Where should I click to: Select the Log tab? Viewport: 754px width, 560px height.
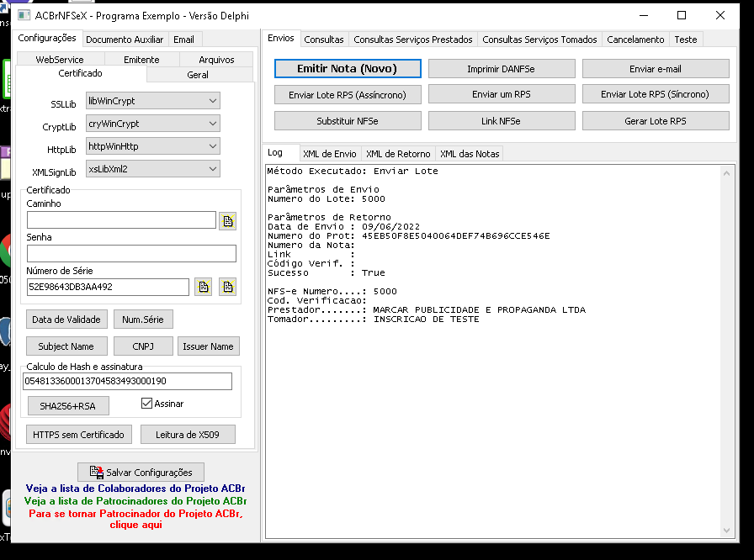275,152
